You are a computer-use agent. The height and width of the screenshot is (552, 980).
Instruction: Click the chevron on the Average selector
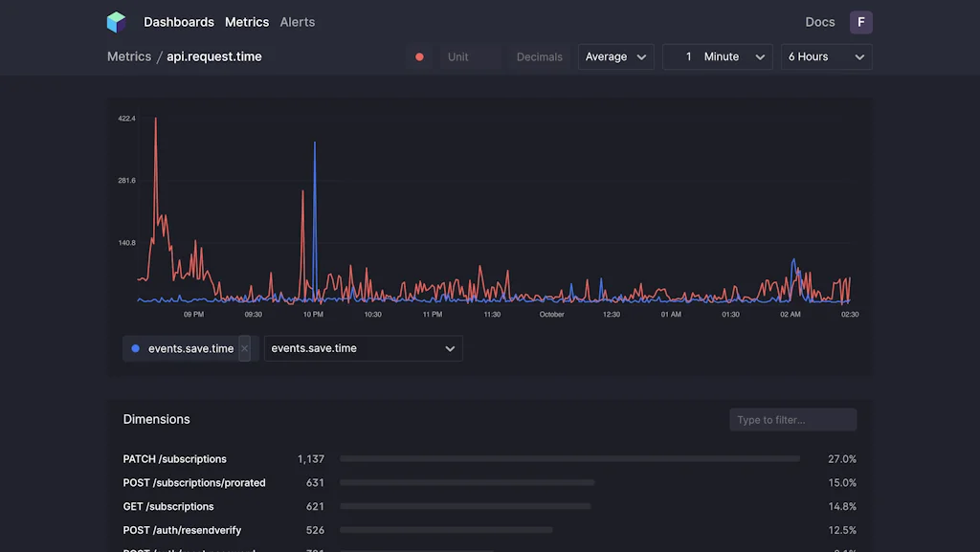click(x=642, y=56)
